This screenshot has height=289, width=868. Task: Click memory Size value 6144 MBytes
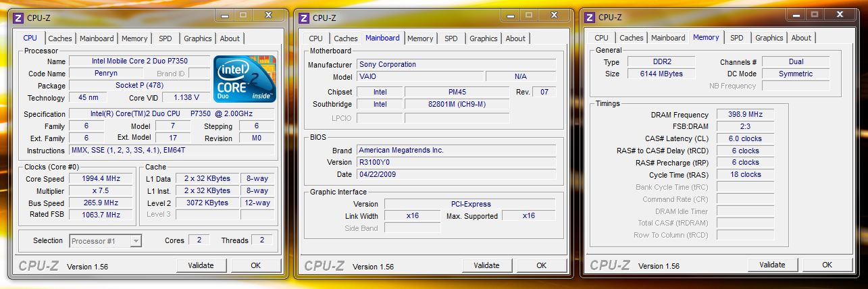click(x=661, y=74)
